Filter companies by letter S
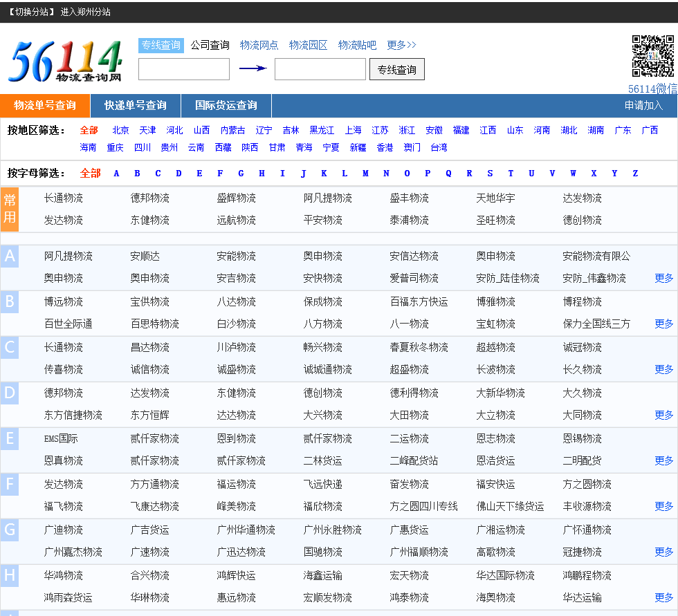 tap(490, 174)
